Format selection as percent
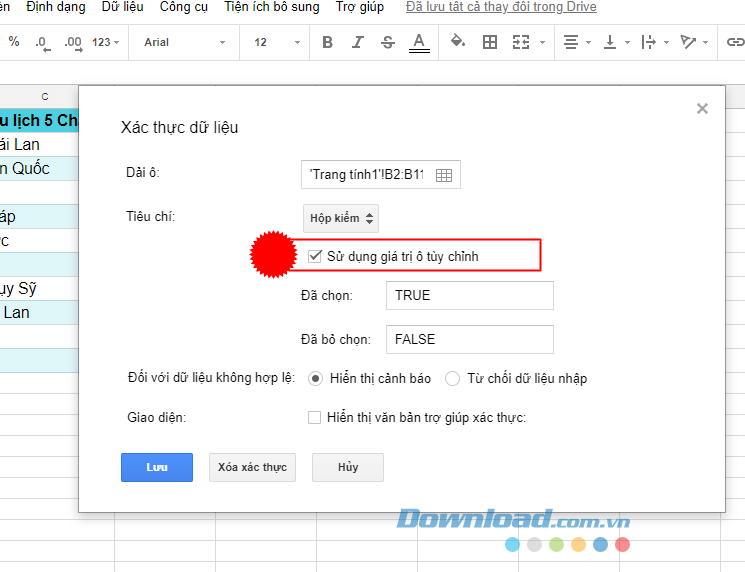The width and height of the screenshot is (745, 572). click(14, 42)
